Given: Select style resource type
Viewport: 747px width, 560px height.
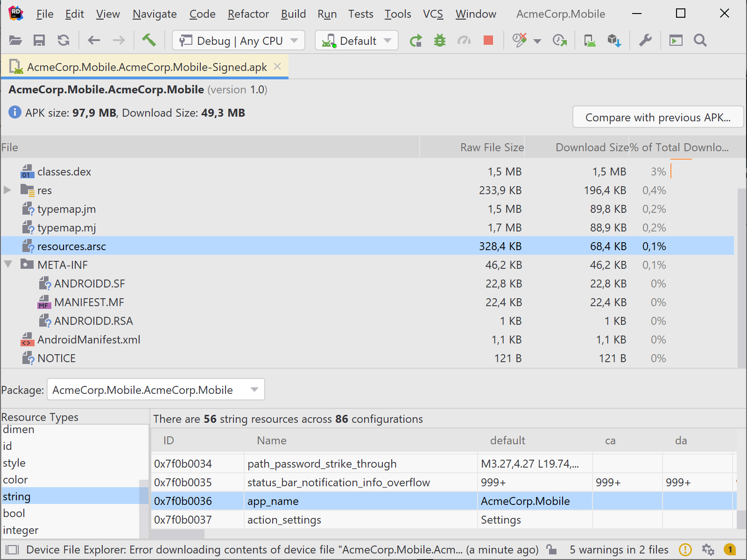Looking at the screenshot, I should (x=70, y=463).
